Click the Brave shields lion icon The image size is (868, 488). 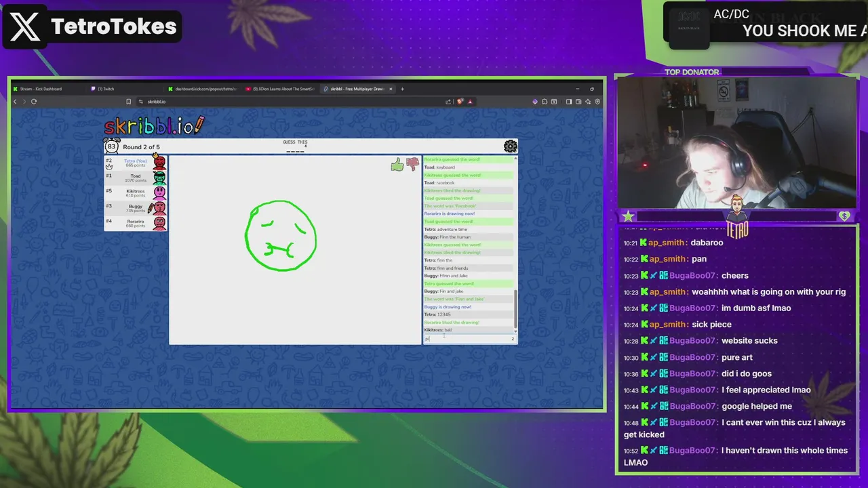460,102
